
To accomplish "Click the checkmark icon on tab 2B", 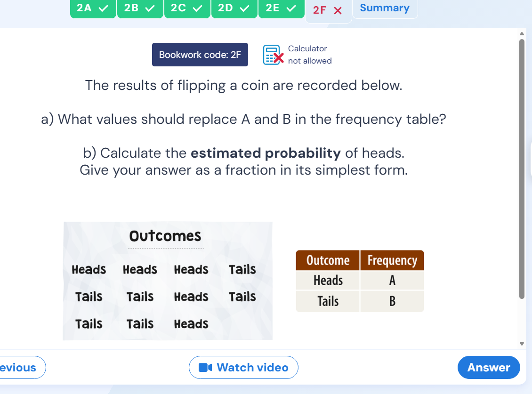I will [x=150, y=8].
